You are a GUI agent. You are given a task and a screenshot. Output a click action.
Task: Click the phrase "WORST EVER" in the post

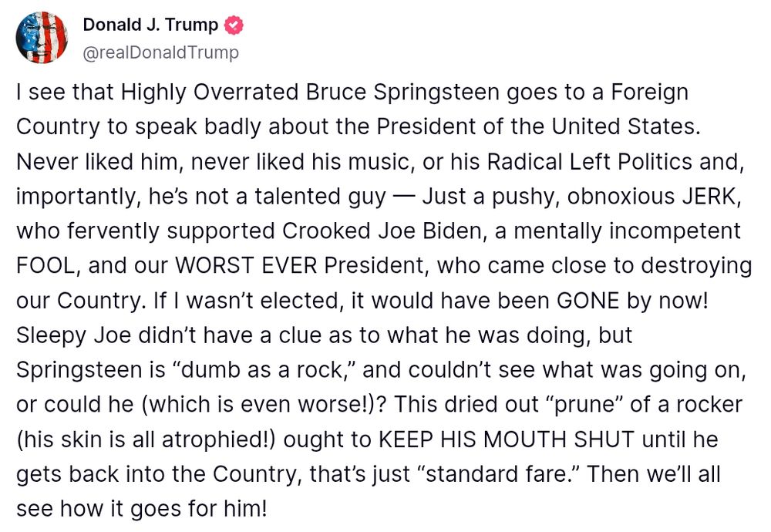[246, 265]
